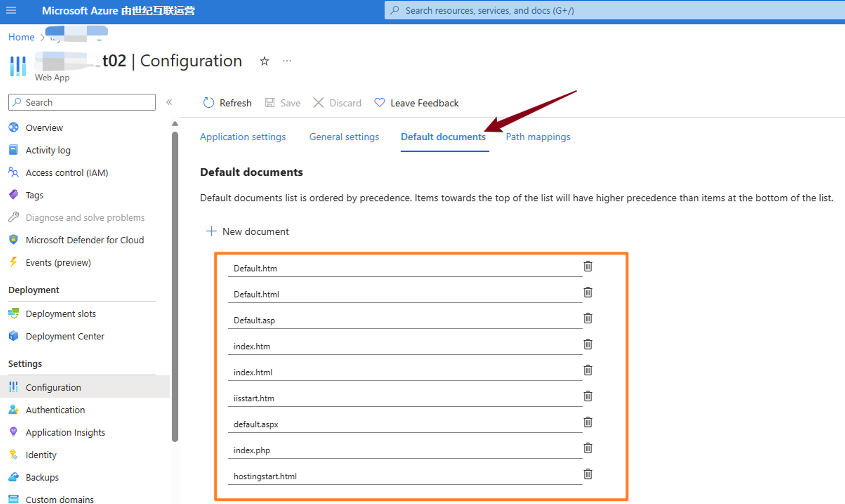Go to the Home breadcrumb link
845x504 pixels.
click(21, 37)
